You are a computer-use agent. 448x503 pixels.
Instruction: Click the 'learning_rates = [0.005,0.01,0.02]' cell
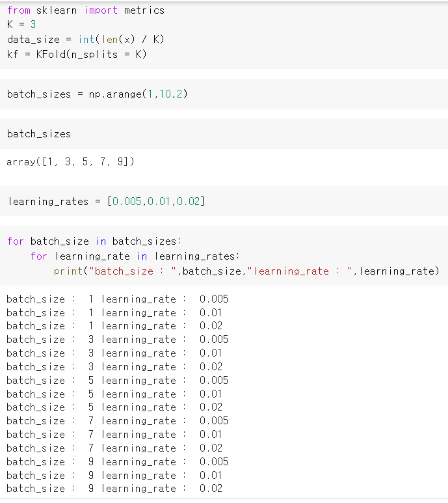click(224, 201)
